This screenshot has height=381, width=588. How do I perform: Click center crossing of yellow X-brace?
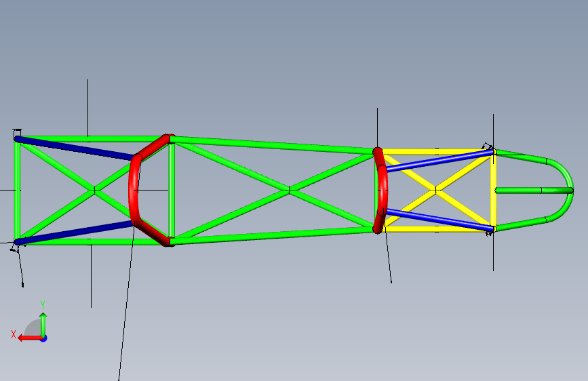(436, 190)
